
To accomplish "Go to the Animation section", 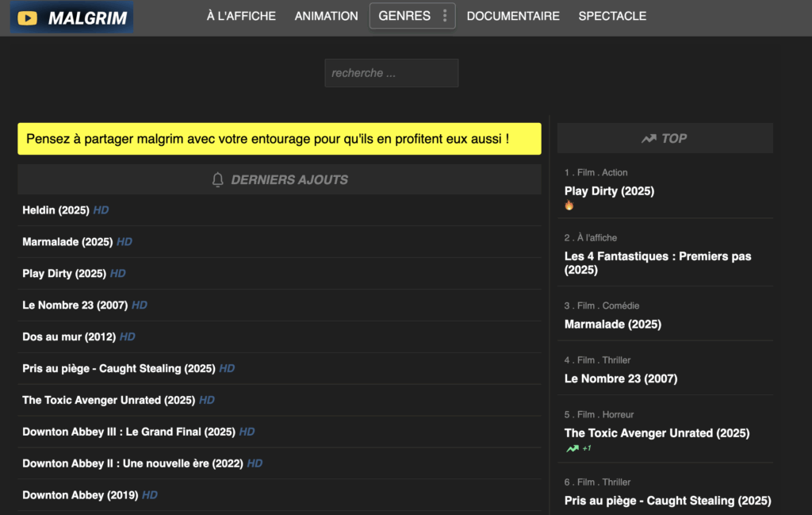I will (326, 16).
